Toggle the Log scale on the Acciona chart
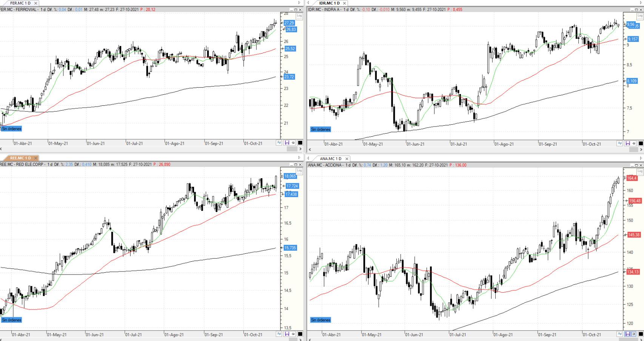The width and height of the screenshot is (644, 341). (x=640, y=171)
